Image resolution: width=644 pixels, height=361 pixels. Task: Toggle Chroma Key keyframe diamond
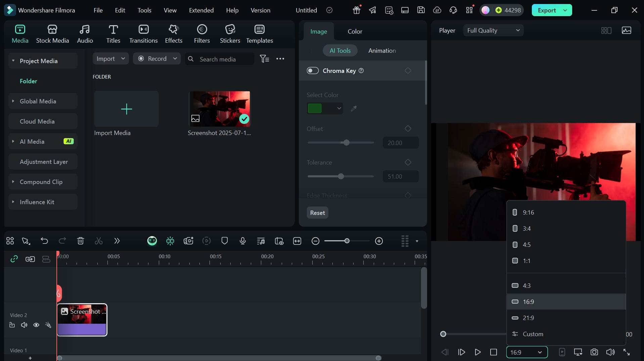(408, 71)
